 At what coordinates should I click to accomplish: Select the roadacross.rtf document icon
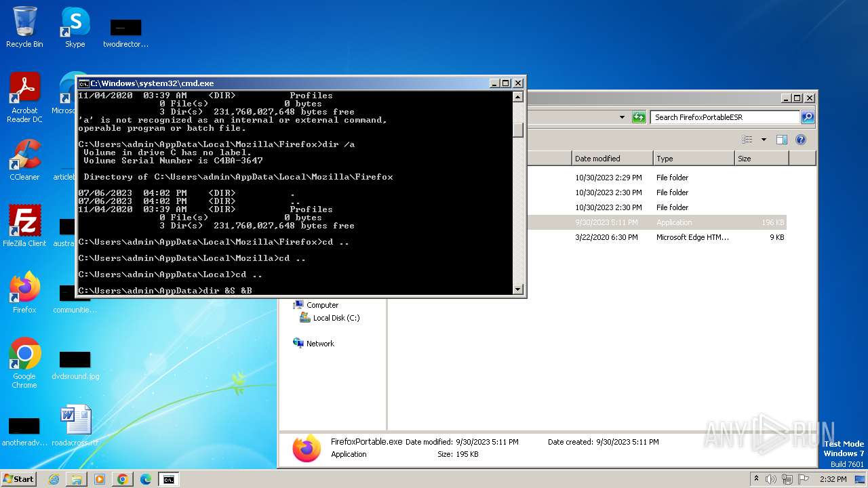coord(75,426)
